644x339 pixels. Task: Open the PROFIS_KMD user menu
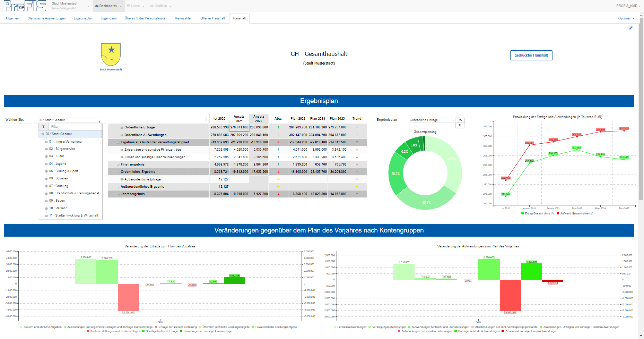pos(628,6)
